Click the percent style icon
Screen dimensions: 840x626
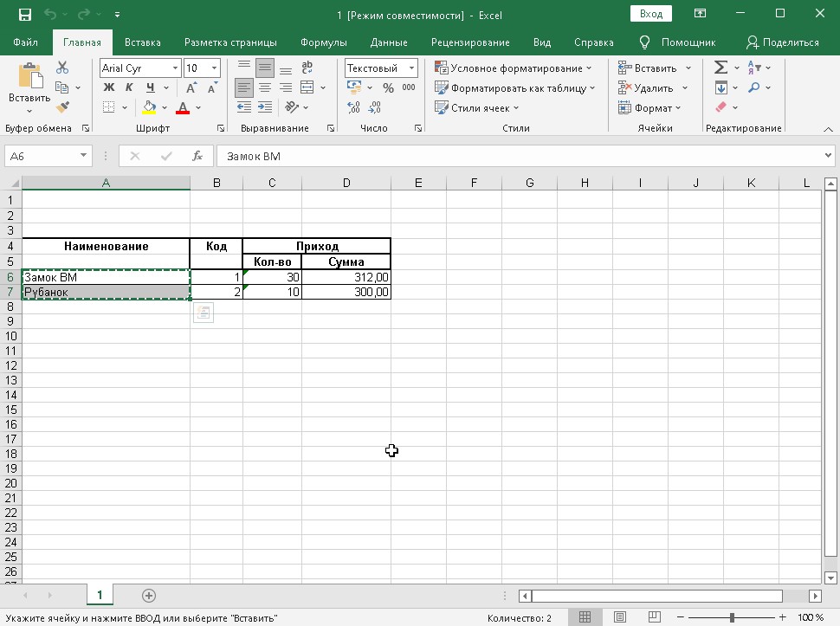[388, 88]
